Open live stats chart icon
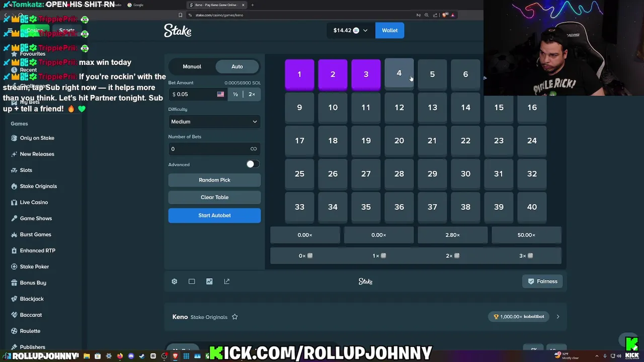The height and width of the screenshot is (362, 644). tap(209, 282)
